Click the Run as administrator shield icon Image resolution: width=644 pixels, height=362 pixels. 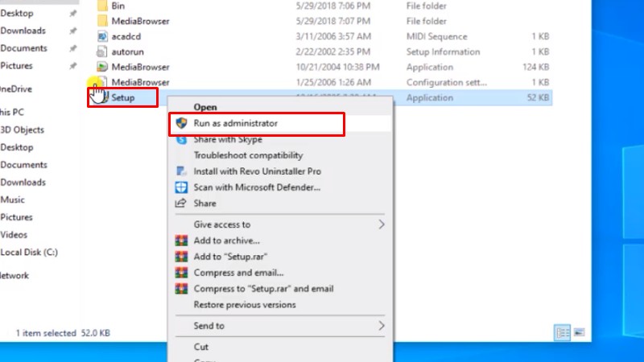[181, 123]
